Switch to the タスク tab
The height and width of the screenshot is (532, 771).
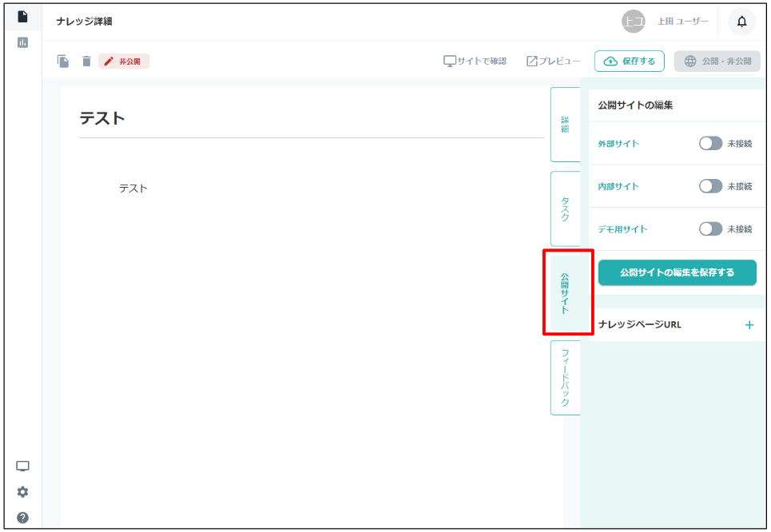(565, 209)
